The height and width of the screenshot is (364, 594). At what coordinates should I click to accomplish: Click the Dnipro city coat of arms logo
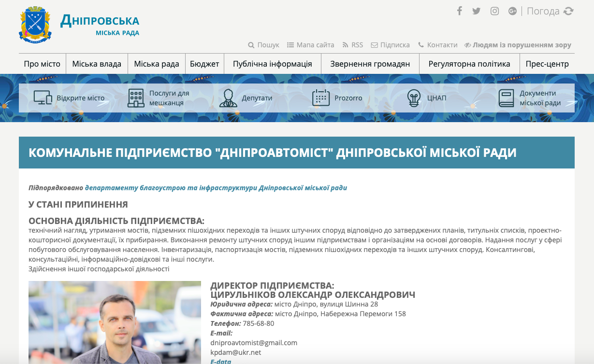pyautogui.click(x=35, y=26)
